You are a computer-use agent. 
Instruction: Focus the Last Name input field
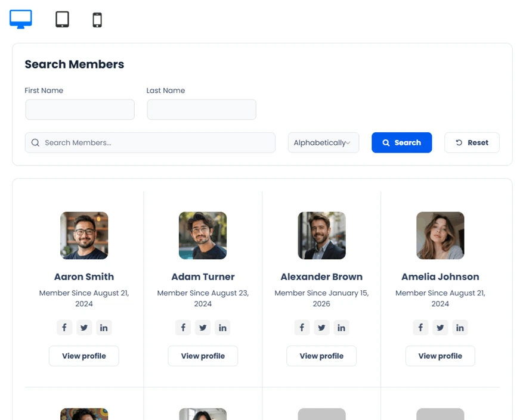(202, 110)
